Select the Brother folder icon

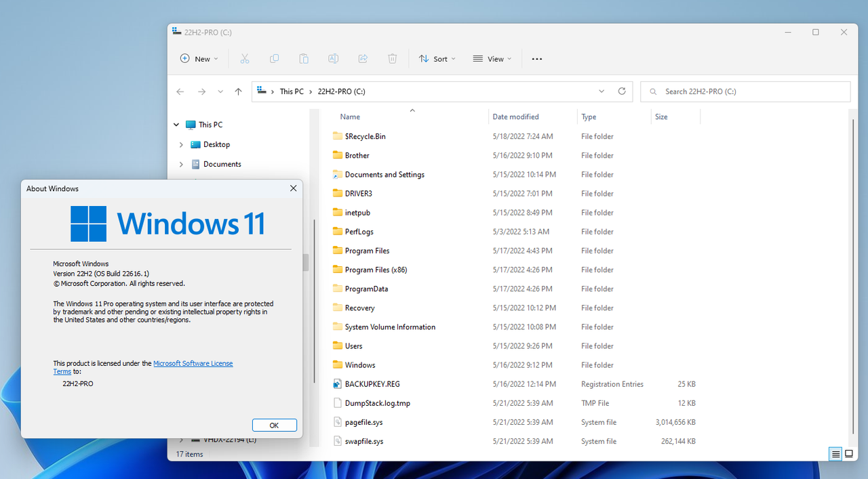click(338, 155)
